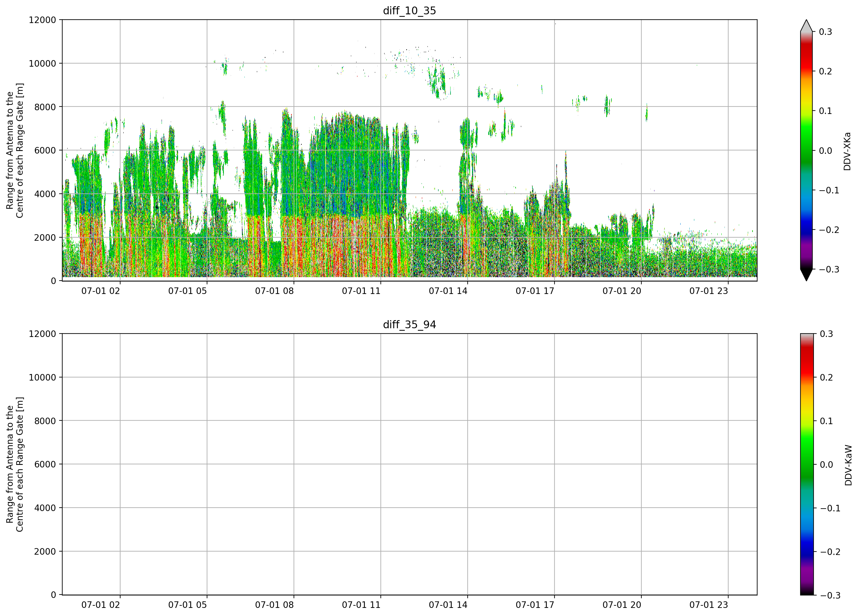Click the 0.2 tick on the DDV-KaW colorbar

coord(826,377)
